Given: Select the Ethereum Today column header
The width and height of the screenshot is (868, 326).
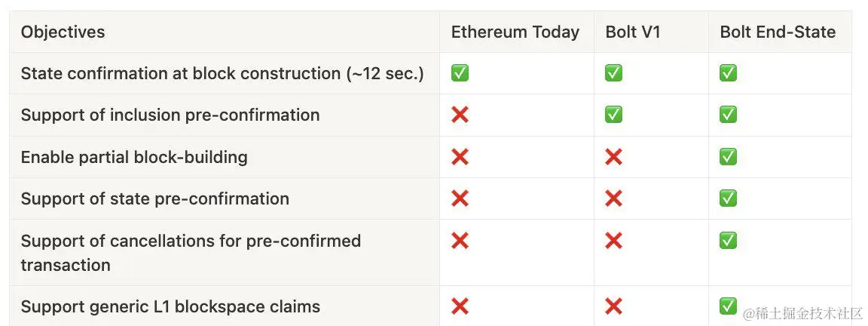Looking at the screenshot, I should click(515, 32).
